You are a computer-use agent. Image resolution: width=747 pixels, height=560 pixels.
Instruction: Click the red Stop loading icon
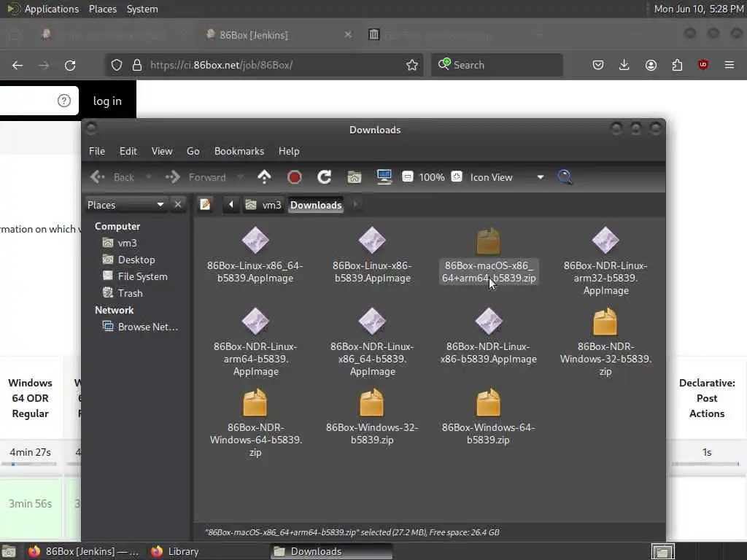[295, 177]
